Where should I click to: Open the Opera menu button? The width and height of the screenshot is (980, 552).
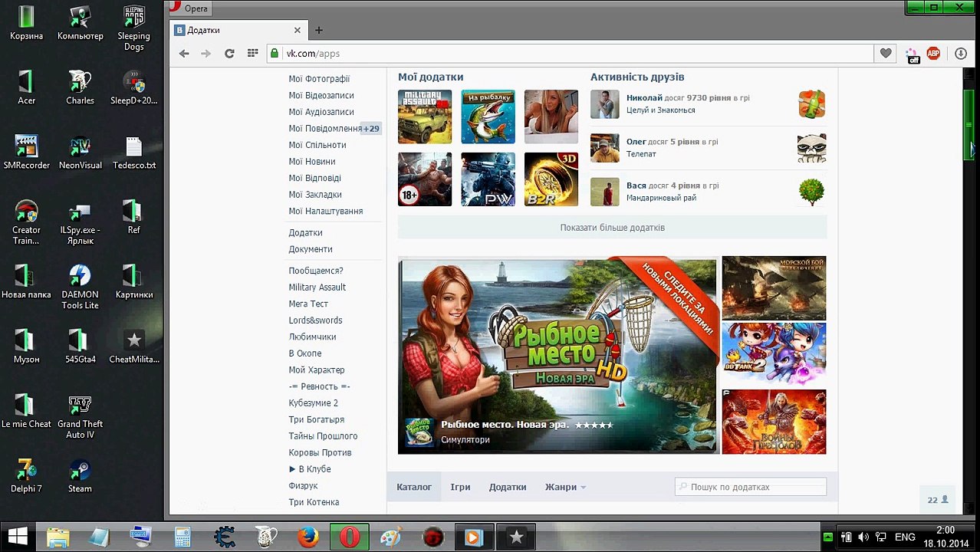tap(189, 8)
